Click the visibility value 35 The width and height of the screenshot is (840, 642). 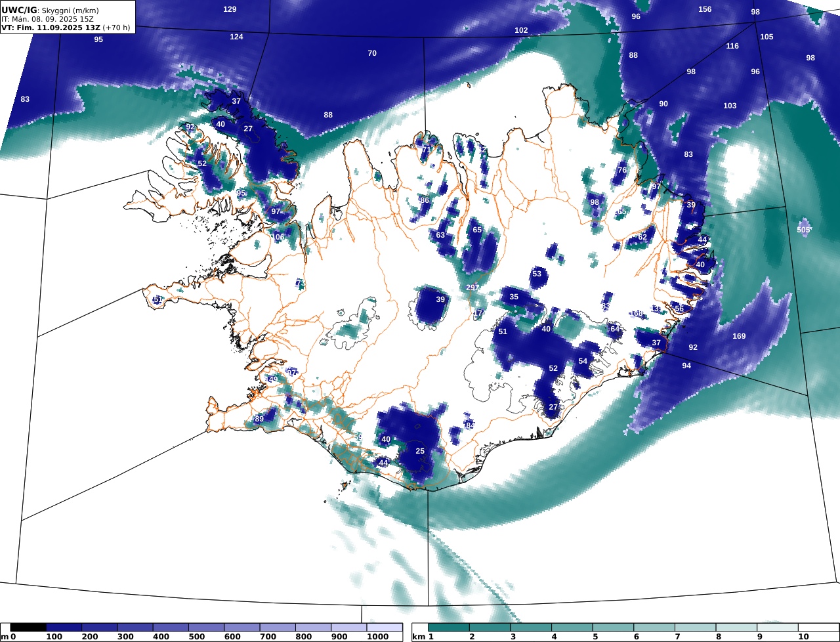(x=514, y=297)
